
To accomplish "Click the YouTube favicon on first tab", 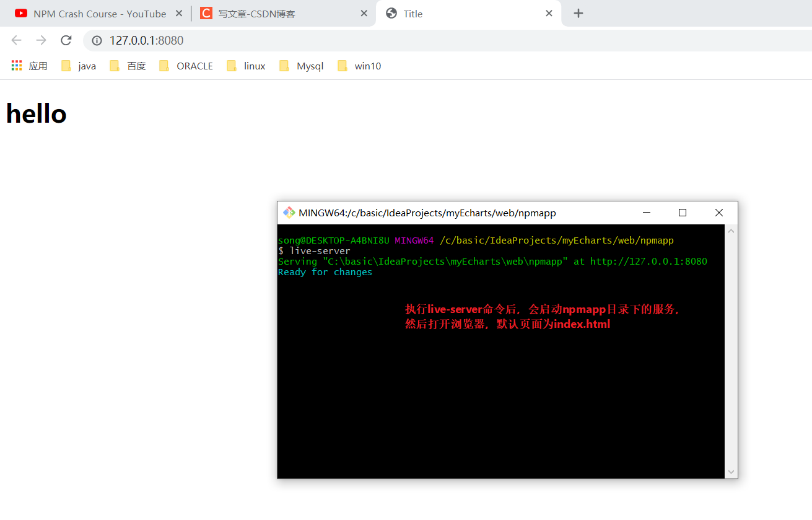I will pyautogui.click(x=21, y=14).
